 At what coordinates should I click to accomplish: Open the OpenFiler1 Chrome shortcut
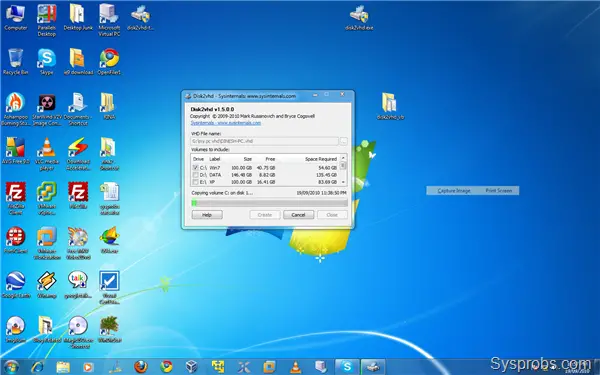(x=109, y=62)
